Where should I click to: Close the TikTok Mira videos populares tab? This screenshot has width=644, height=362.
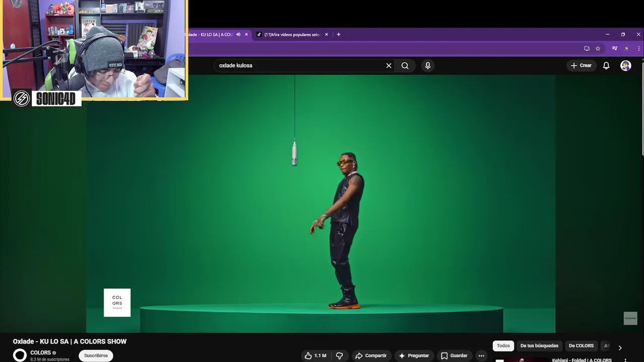point(326,35)
